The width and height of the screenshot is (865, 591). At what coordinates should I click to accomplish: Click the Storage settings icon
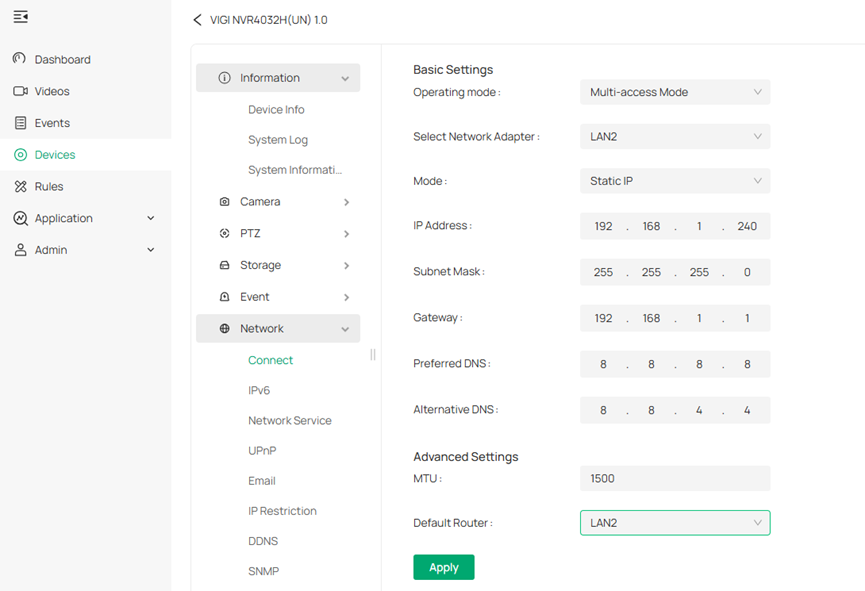(224, 265)
